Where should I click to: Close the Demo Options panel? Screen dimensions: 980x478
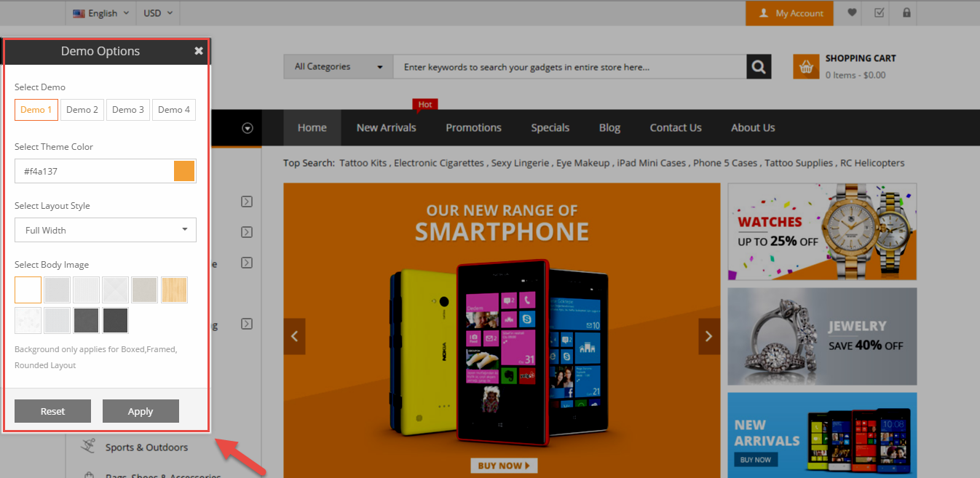pos(198,51)
